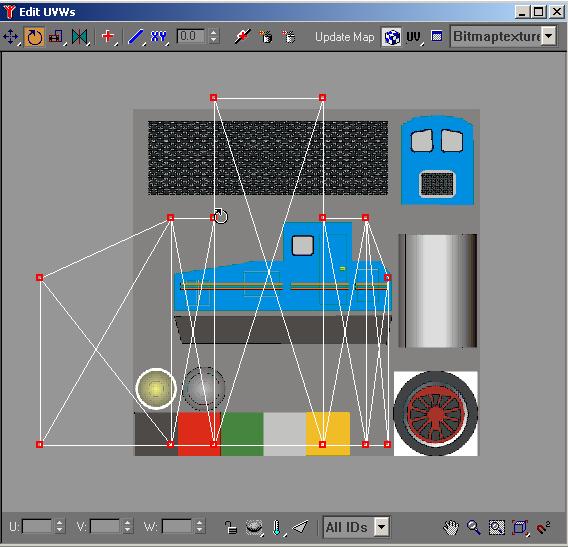Select the Zoom magnifier tool
This screenshot has height=547, width=568.
tap(473, 527)
